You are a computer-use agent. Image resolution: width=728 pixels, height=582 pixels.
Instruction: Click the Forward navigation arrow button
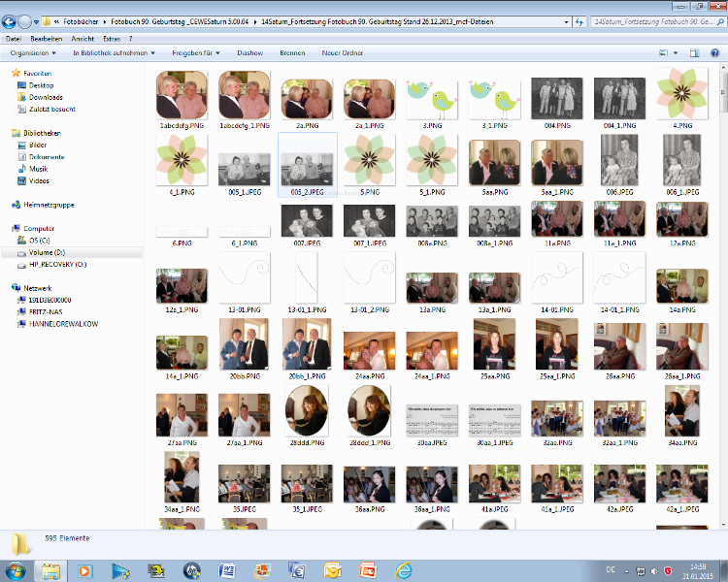(24, 21)
